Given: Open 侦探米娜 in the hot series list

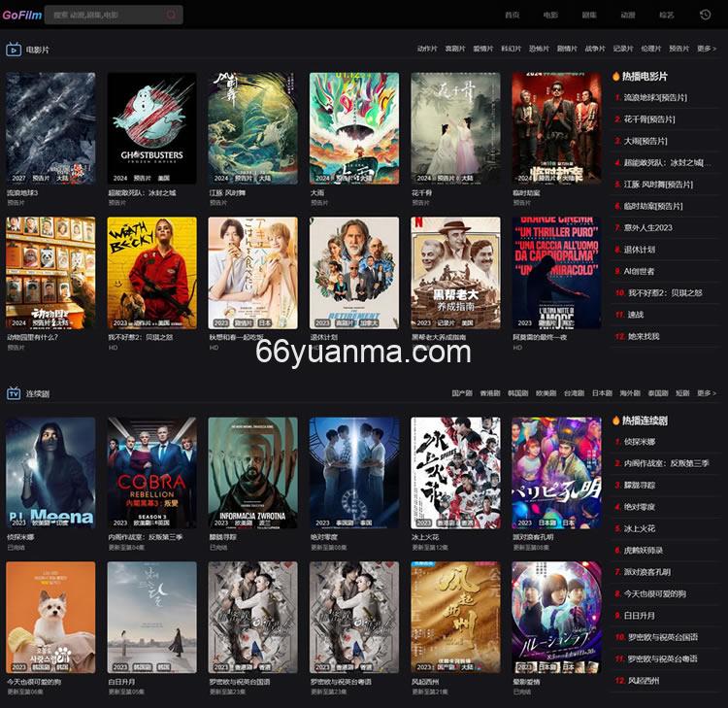Looking at the screenshot, I should point(640,442).
